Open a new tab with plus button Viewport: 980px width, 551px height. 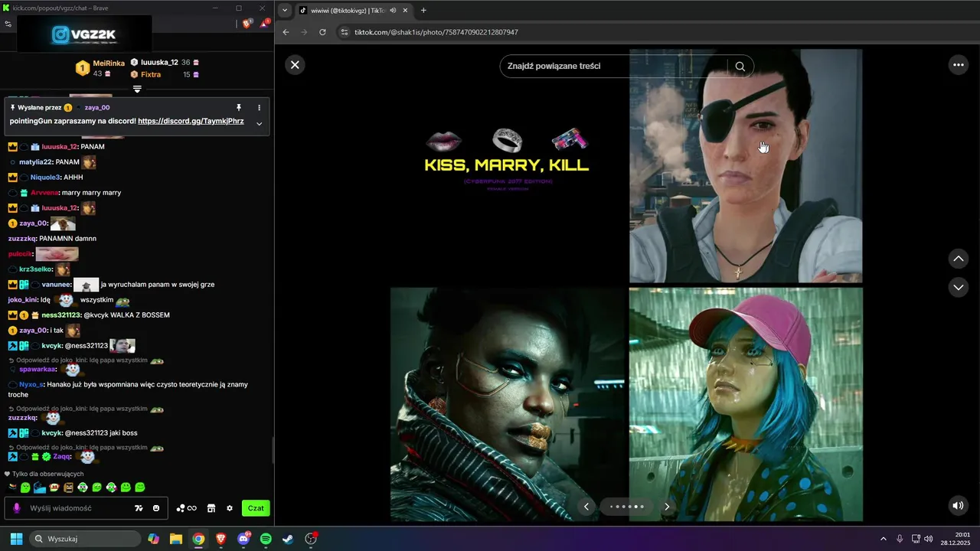click(423, 10)
